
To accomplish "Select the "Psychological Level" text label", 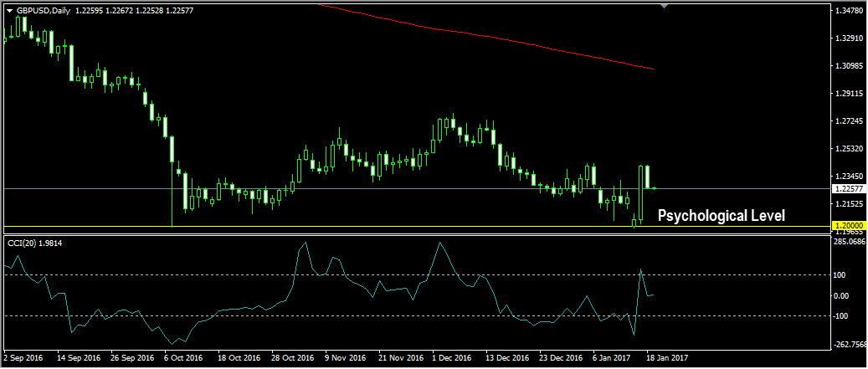I will [721, 216].
